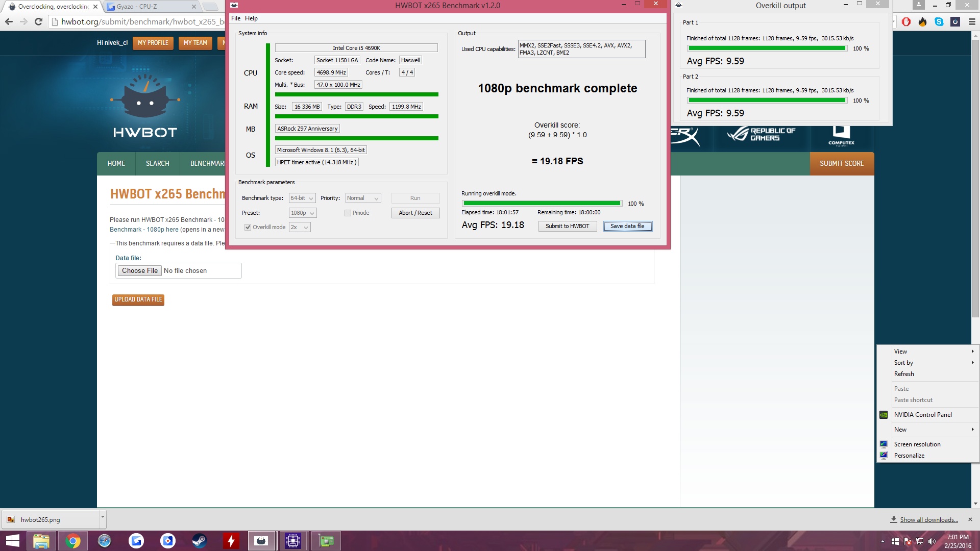Click the overkill run progress bar

(x=542, y=204)
